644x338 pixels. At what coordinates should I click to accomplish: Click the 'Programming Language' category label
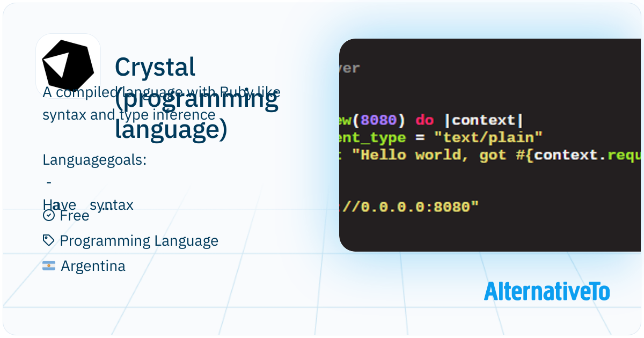[139, 241]
